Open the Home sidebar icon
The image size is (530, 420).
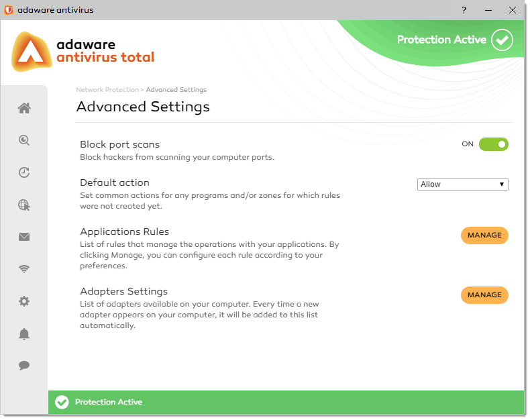[x=24, y=108]
